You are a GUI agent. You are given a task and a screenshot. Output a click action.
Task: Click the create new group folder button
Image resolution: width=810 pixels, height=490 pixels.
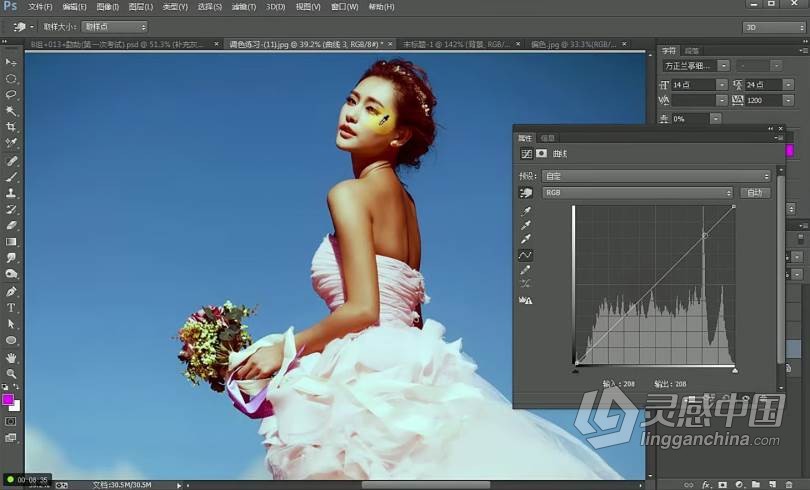click(756, 485)
